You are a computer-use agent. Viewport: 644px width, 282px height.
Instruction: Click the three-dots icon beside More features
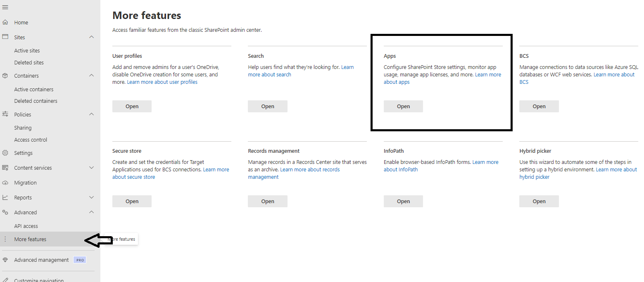pyautogui.click(x=5, y=239)
